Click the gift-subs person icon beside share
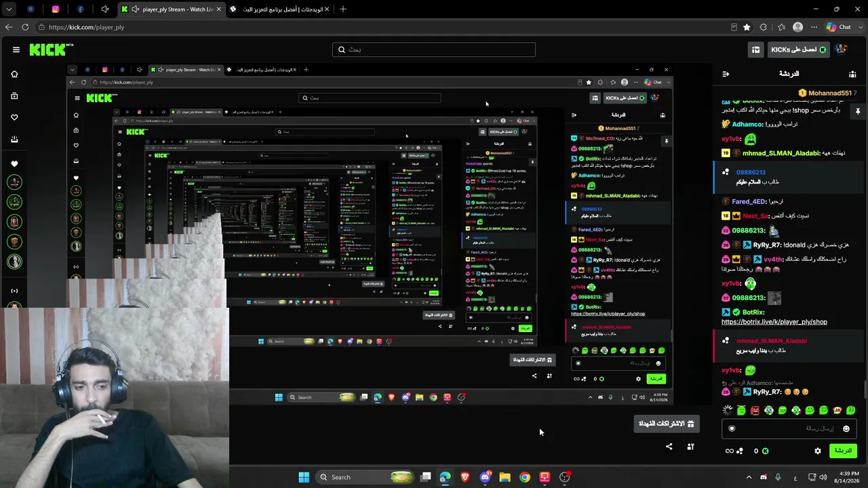This screenshot has width=868, height=488. [691, 447]
